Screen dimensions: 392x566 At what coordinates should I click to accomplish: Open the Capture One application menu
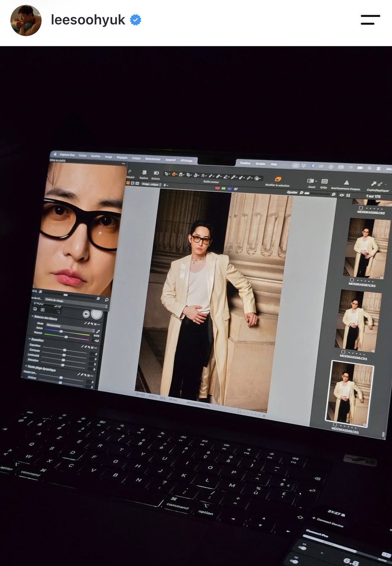click(67, 155)
